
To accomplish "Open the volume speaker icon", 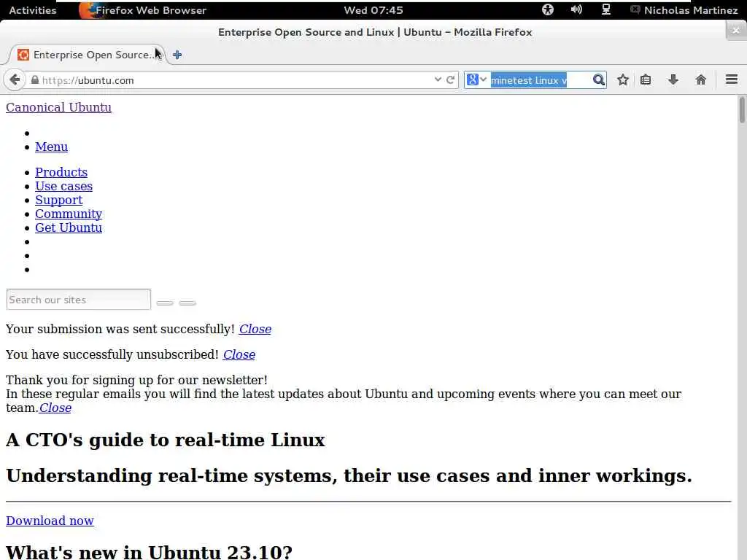I will [576, 9].
